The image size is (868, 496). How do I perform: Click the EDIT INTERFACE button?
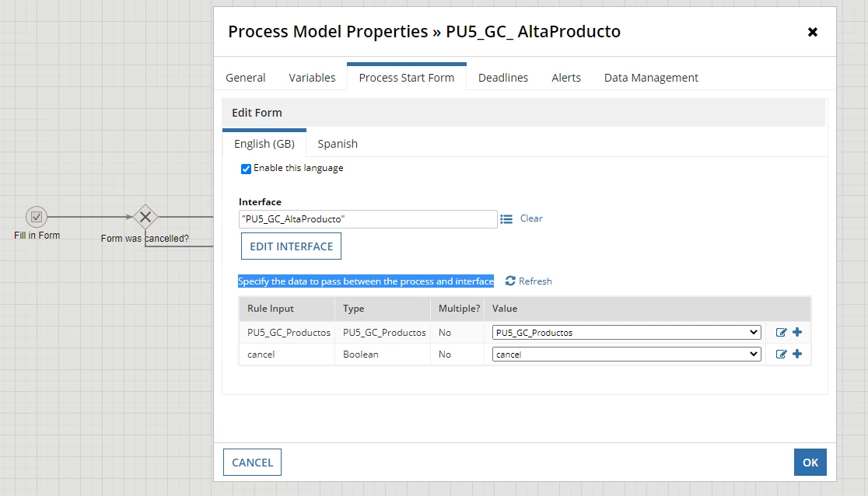[x=291, y=246]
